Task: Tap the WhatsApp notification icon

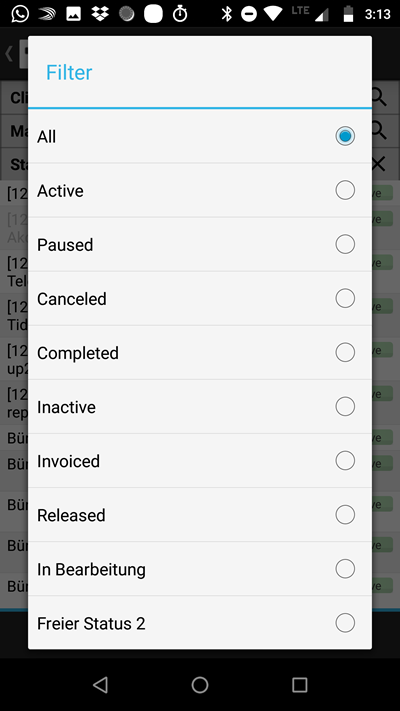Action: click(20, 14)
